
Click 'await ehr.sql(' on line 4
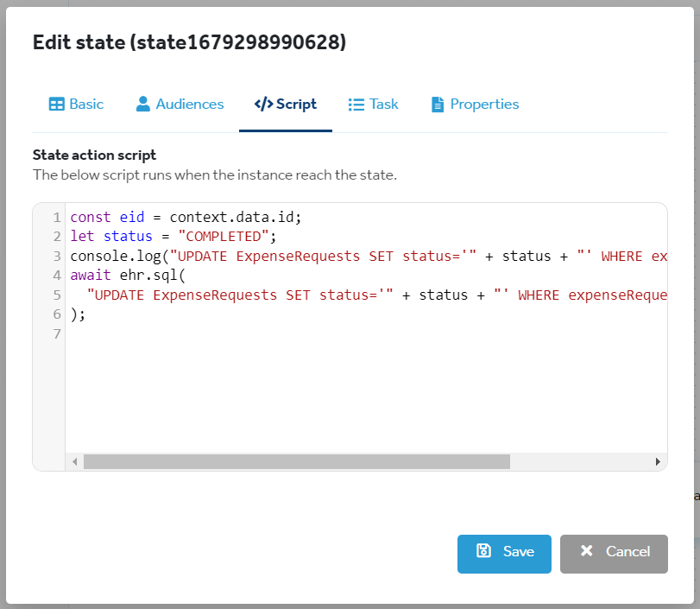click(x=128, y=276)
